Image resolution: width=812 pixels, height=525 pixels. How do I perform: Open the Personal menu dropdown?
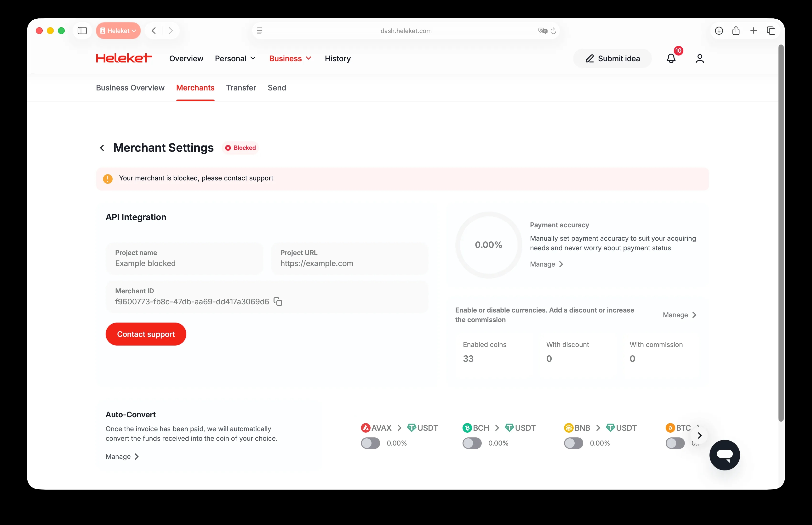(x=235, y=58)
